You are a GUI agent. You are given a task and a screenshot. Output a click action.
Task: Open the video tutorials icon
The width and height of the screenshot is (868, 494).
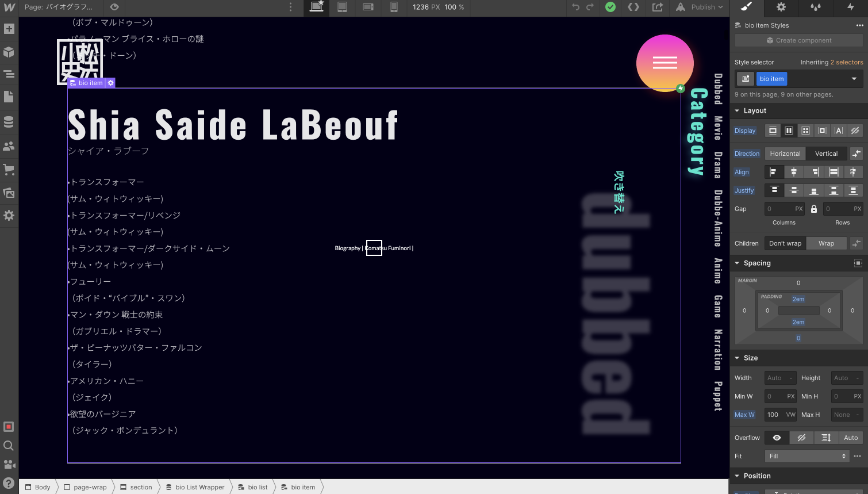[x=9, y=464]
